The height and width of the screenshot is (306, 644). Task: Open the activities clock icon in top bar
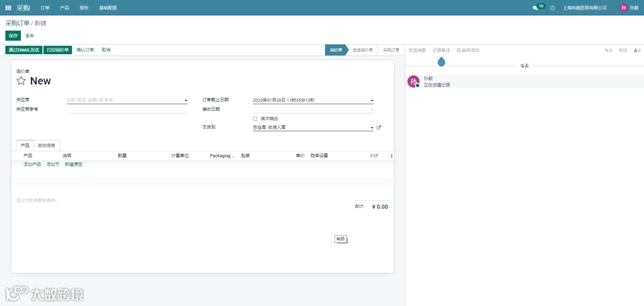[552, 8]
